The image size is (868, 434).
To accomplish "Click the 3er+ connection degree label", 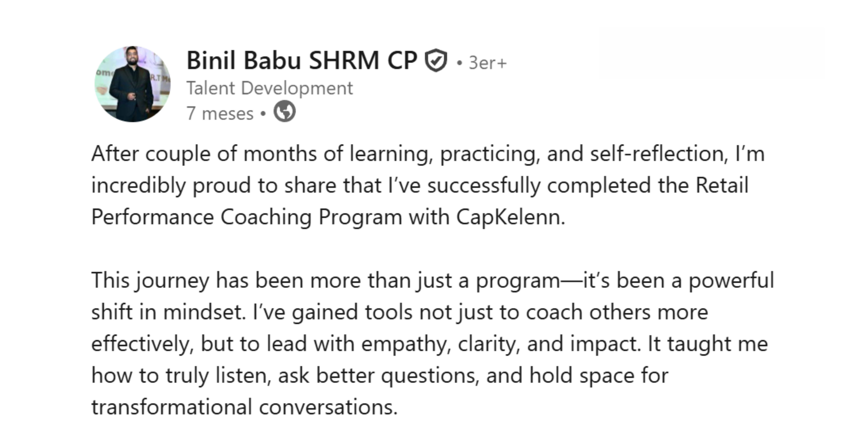I will tap(487, 63).
